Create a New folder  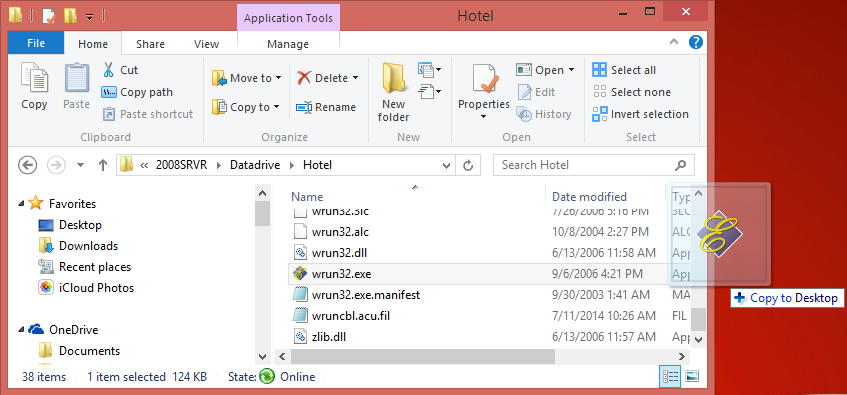394,92
